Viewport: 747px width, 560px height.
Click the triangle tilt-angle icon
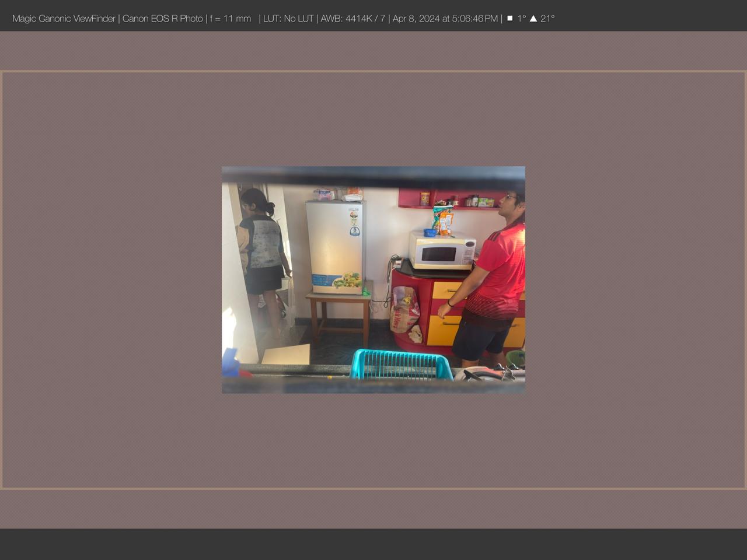(533, 19)
